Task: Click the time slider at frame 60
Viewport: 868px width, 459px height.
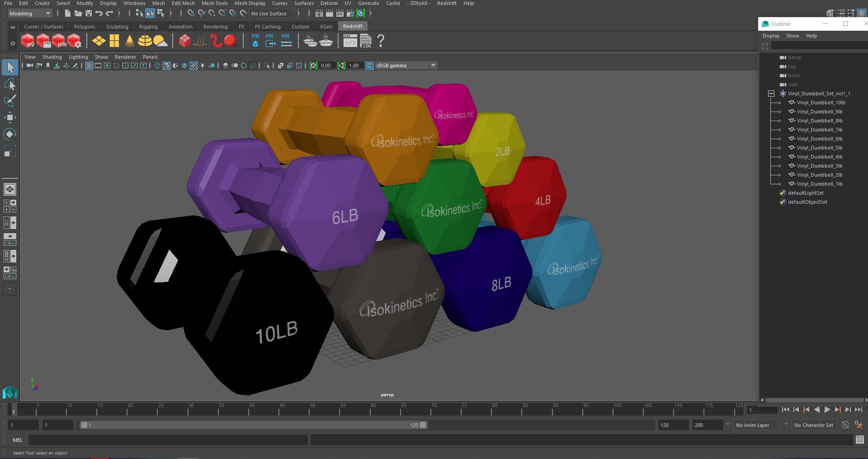Action: point(373,410)
